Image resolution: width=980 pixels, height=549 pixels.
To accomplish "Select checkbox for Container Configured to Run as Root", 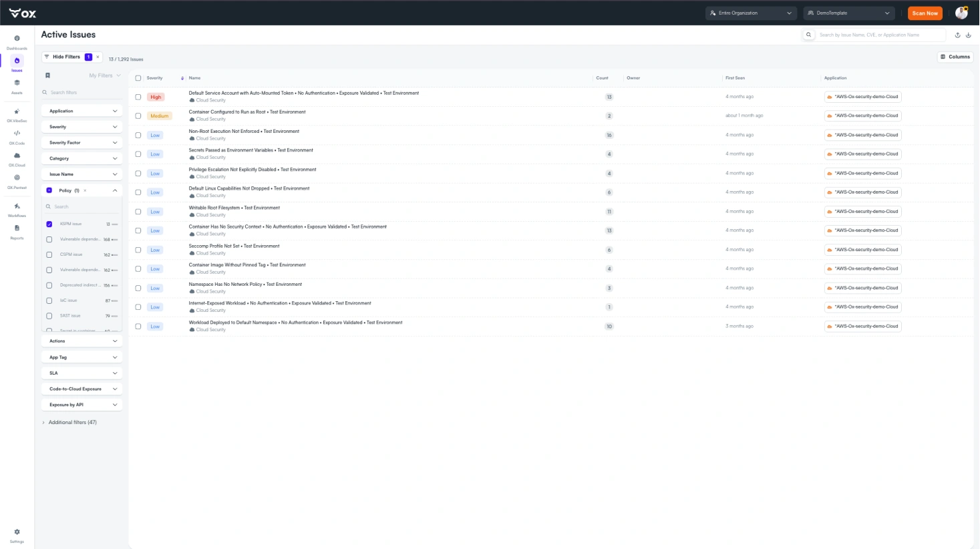I will (138, 116).
